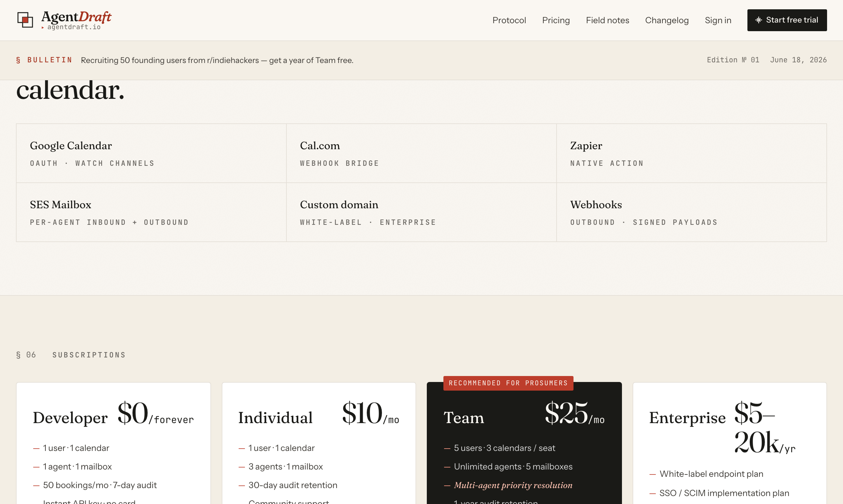Click the Team plan title
Screen dimensions: 843x504
tap(464, 417)
